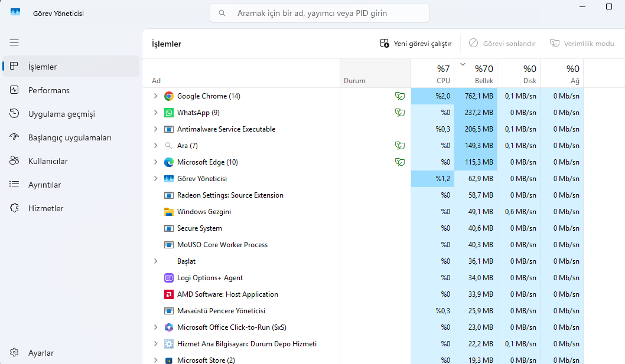The height and width of the screenshot is (364, 625).
Task: Click the Görev Yöneticisi process icon
Action: tap(169, 178)
